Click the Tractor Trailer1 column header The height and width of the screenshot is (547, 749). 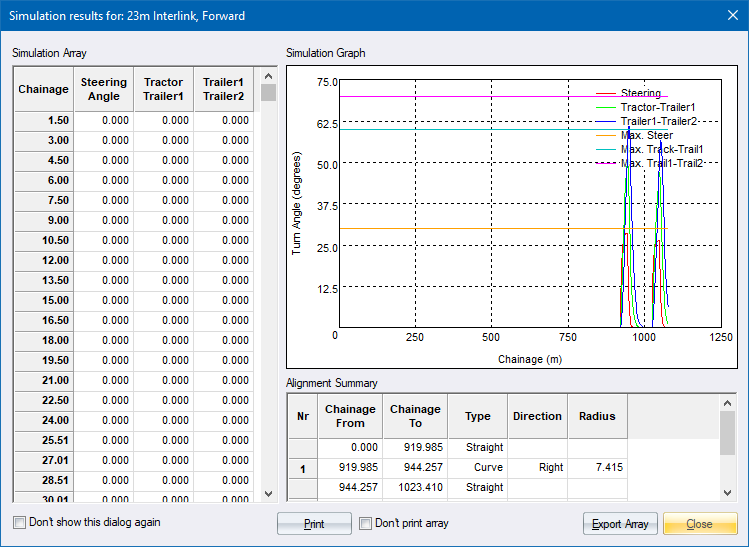[x=163, y=89]
